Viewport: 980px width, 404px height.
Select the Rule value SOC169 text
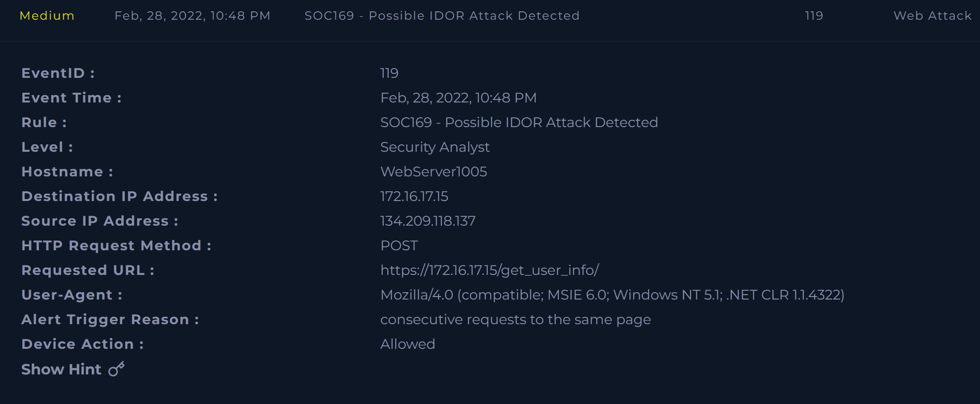click(x=519, y=122)
